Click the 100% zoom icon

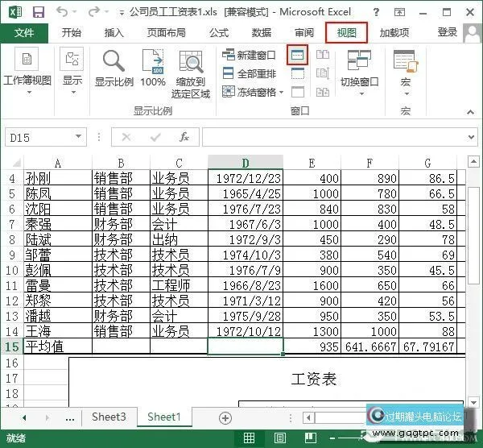153,68
